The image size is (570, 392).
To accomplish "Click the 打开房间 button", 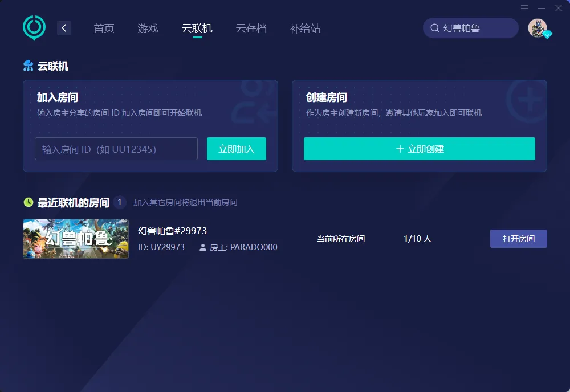I will (x=518, y=239).
